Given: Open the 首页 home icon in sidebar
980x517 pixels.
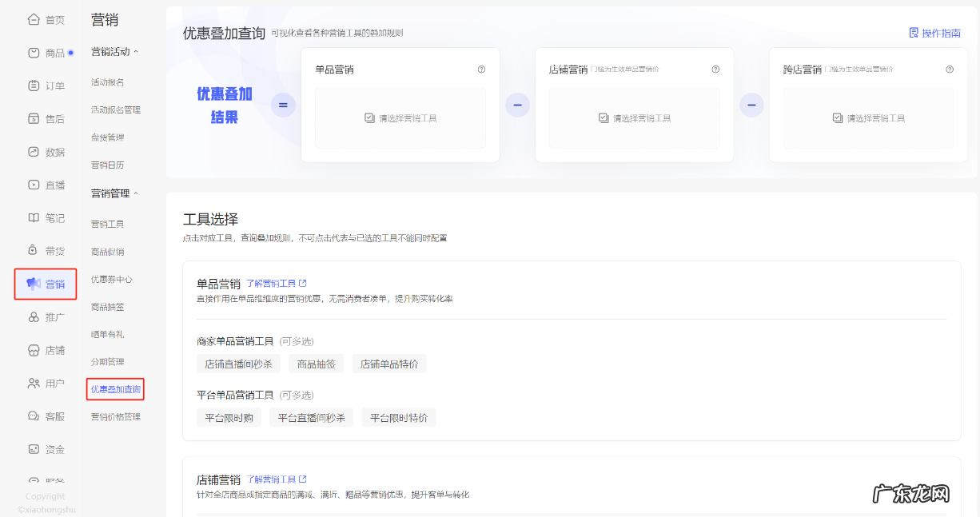Looking at the screenshot, I should (34, 20).
